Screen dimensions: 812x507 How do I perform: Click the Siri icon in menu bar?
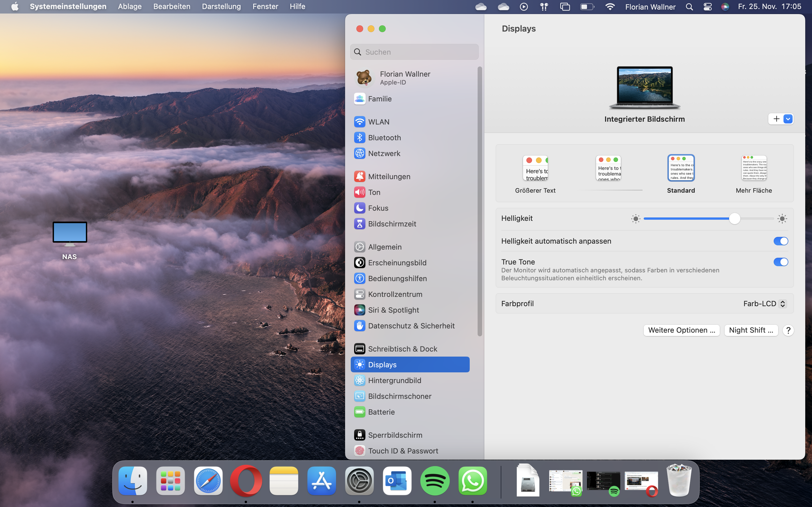(725, 7)
